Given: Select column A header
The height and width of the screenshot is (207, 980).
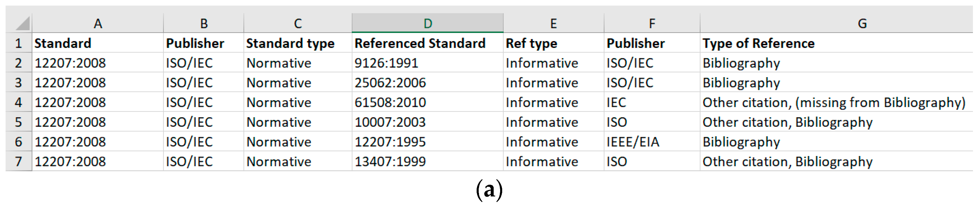Looking at the screenshot, I should click(98, 23).
